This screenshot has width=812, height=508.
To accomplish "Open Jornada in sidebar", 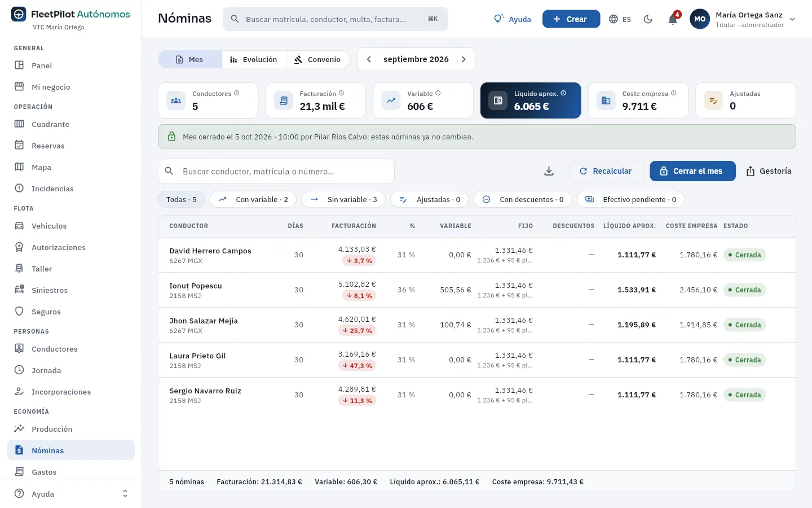I will coord(70,370).
